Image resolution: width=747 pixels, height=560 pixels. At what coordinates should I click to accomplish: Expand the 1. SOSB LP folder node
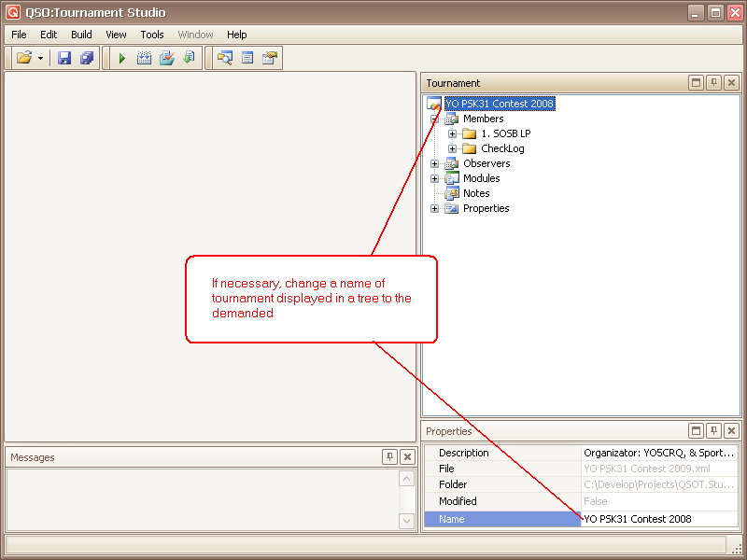pos(453,133)
